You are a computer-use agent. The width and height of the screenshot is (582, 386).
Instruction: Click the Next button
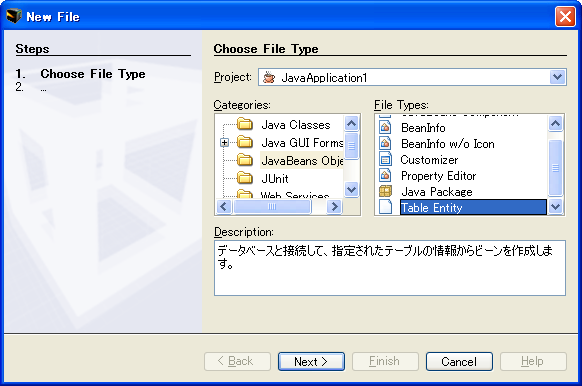311,362
